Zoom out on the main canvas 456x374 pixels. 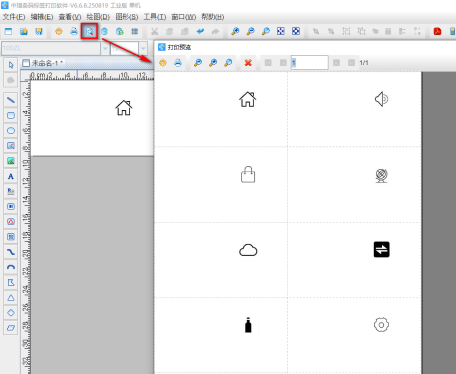(250, 31)
